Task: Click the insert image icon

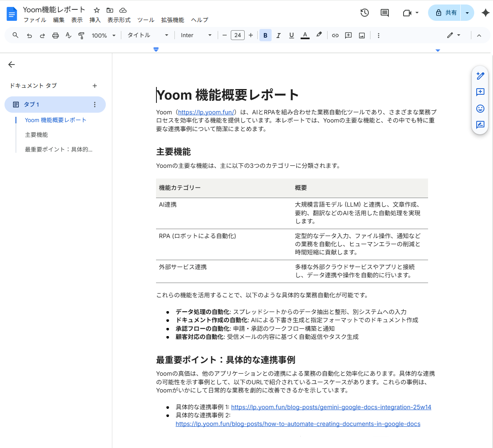Action: pyautogui.click(x=362, y=36)
